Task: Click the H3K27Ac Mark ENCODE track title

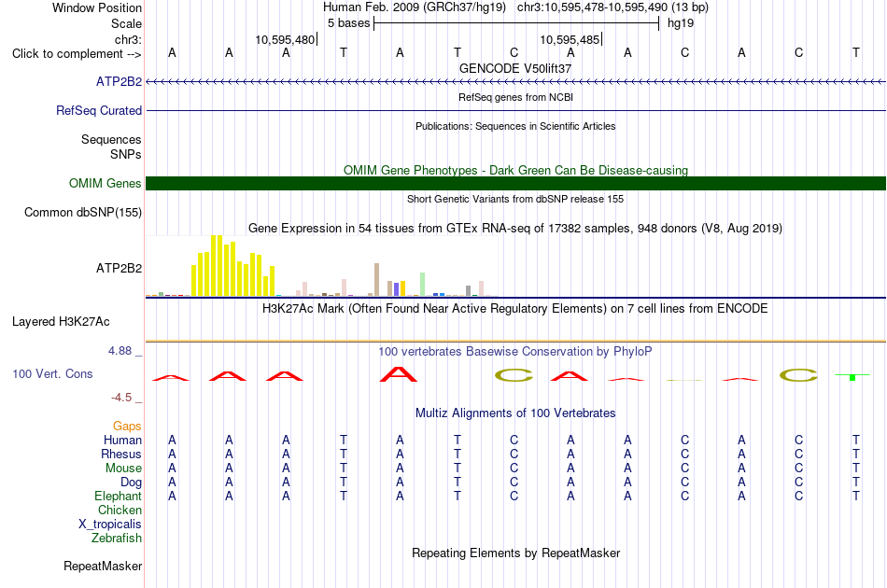Action: click(x=515, y=309)
